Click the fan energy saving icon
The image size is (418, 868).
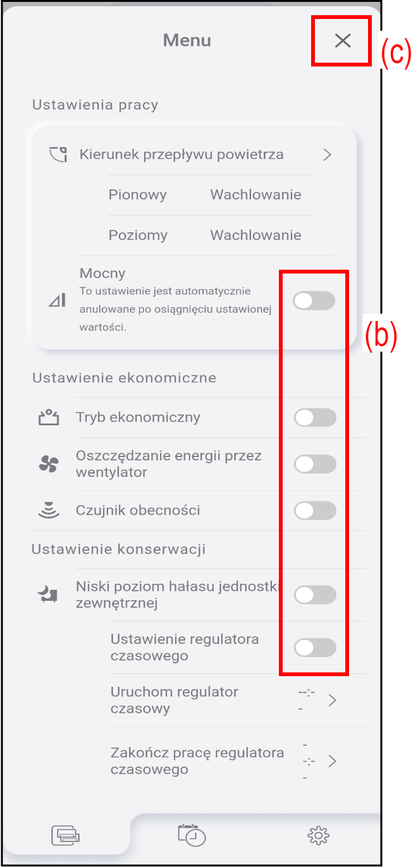pyautogui.click(x=49, y=465)
